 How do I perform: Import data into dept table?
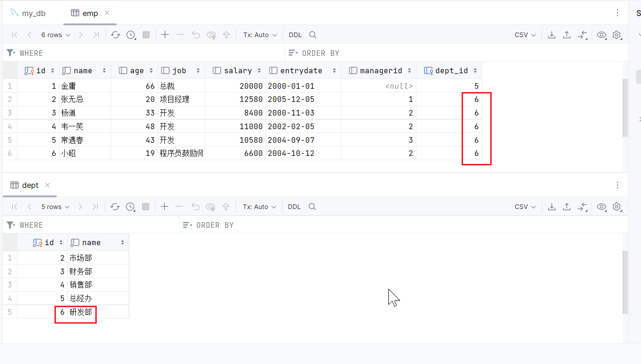[x=567, y=207]
